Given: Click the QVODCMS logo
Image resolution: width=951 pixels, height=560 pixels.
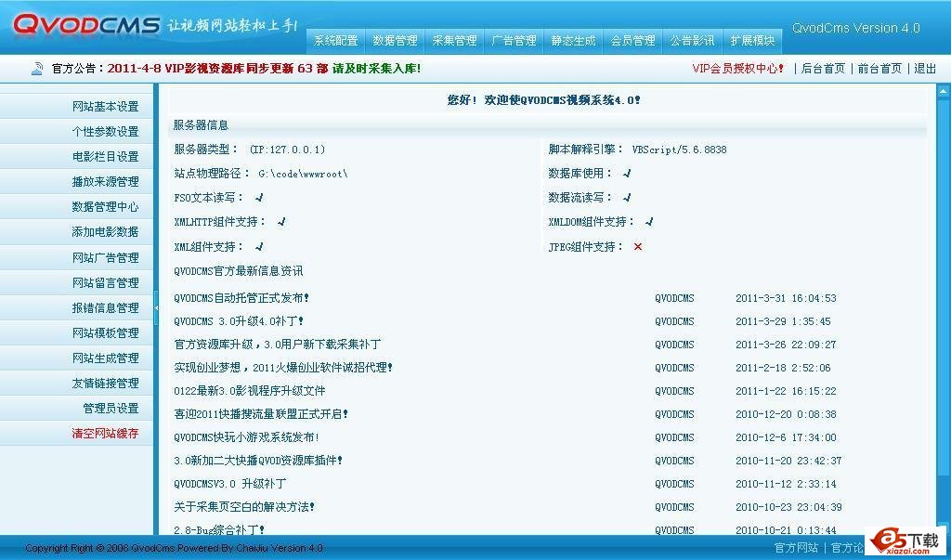Looking at the screenshot, I should (x=86, y=25).
